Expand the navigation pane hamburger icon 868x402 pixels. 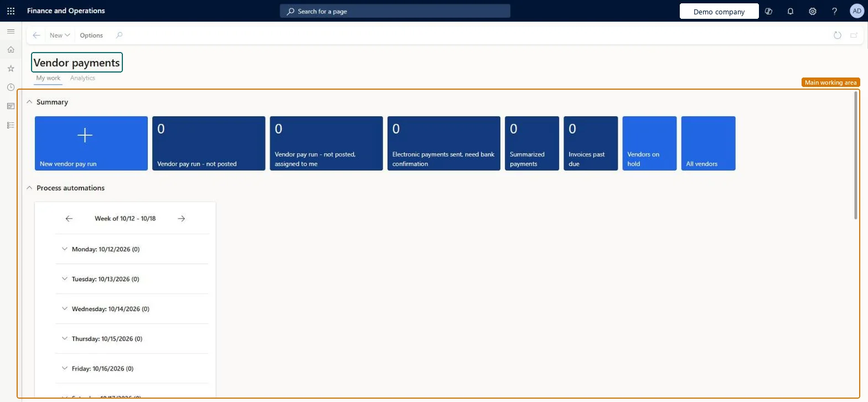(x=11, y=32)
